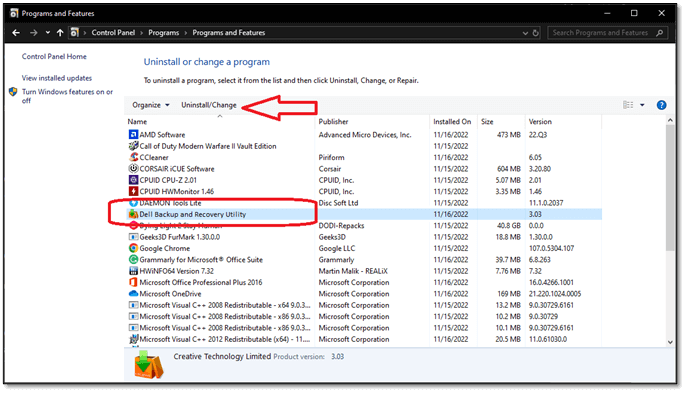Click version 107.0.5304.107 cell
686x393 pixels.
[x=552, y=248]
